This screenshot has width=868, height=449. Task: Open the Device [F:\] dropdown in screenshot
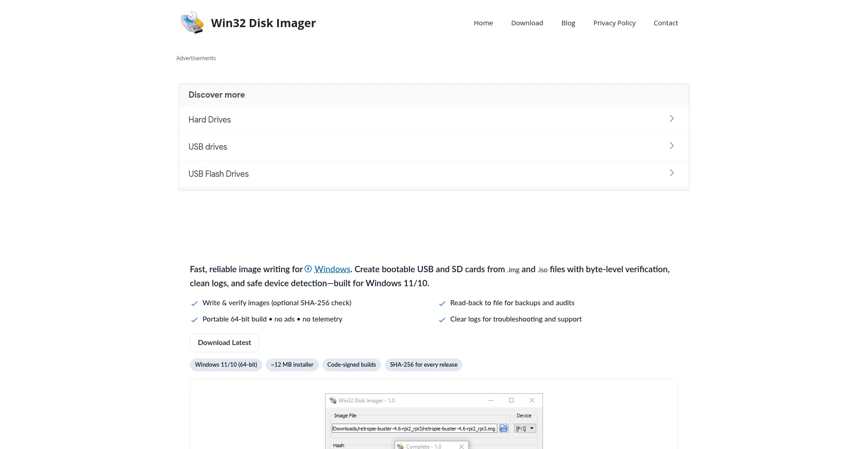click(525, 428)
